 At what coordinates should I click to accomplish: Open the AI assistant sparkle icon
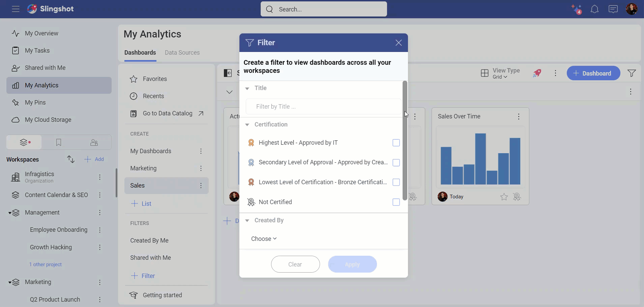click(576, 9)
